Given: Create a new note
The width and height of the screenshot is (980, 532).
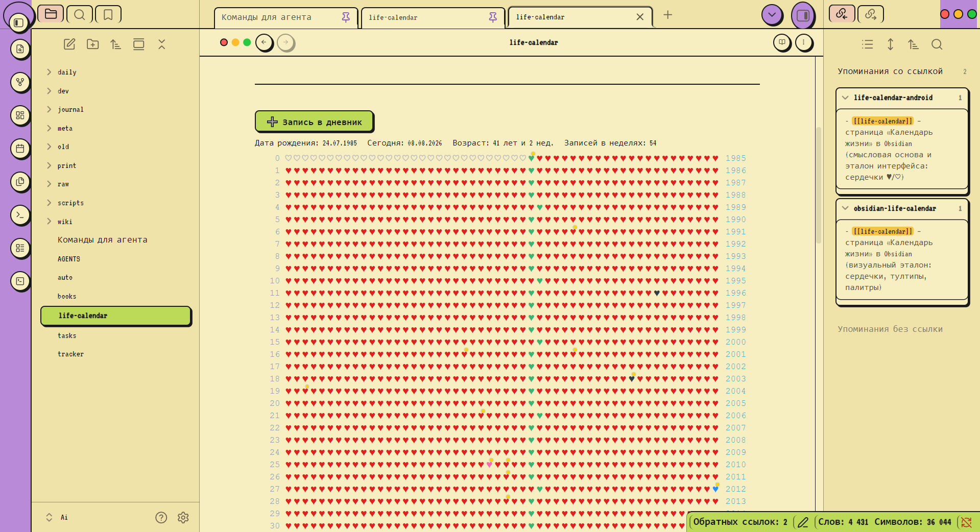Looking at the screenshot, I should coord(69,44).
